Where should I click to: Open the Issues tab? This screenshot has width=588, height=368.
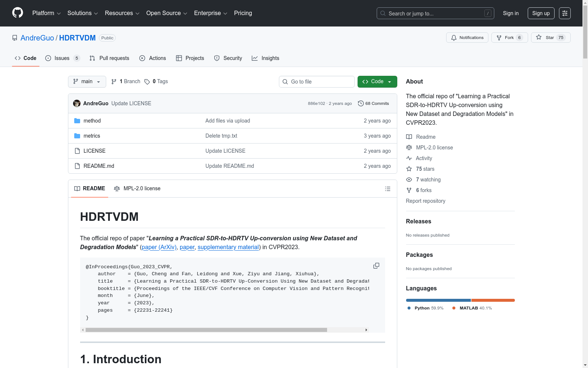(62, 58)
